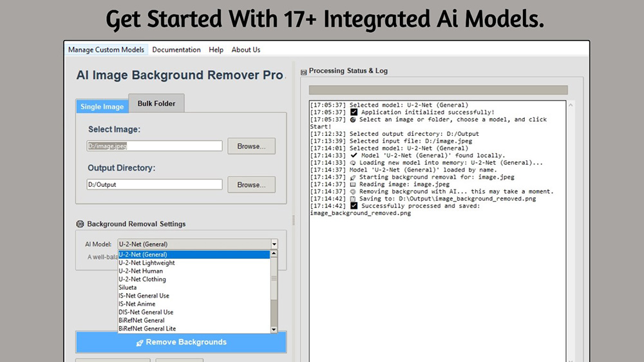Switch to the Bulk Folder tab
Image resolution: width=644 pixels, height=362 pixels.
[x=156, y=104]
